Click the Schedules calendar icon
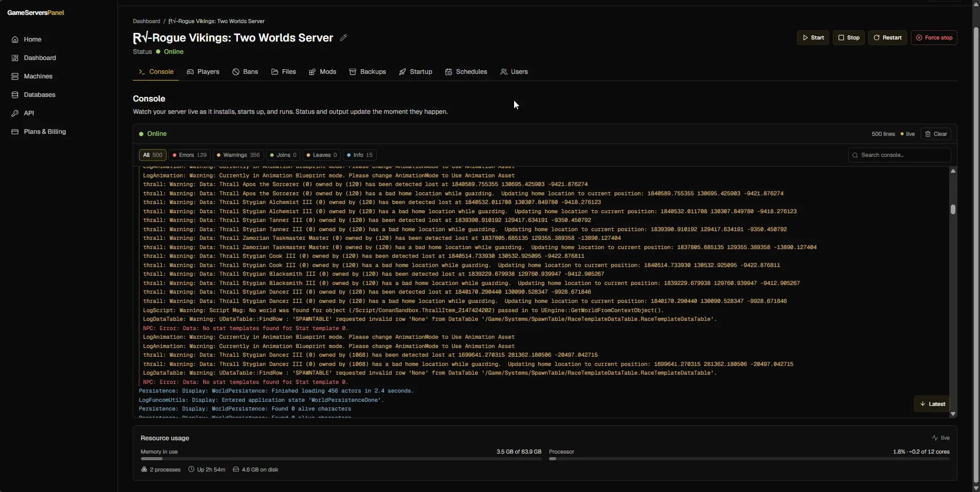 (448, 72)
